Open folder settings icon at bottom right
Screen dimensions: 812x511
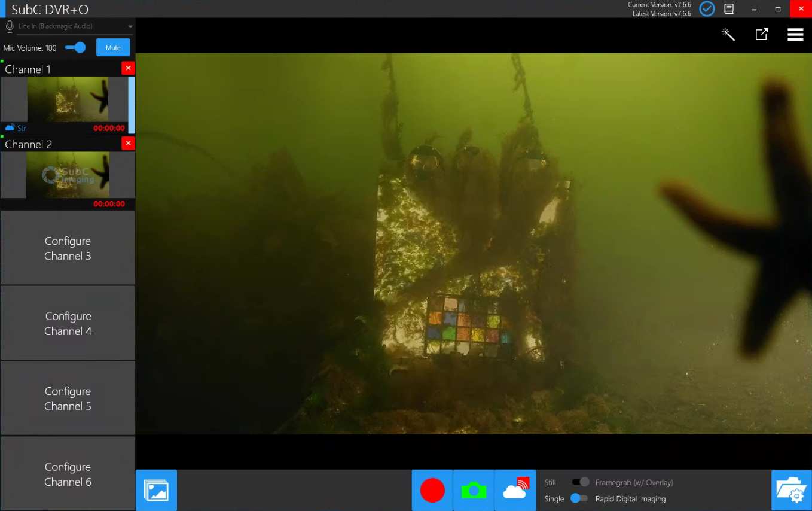[791, 490]
